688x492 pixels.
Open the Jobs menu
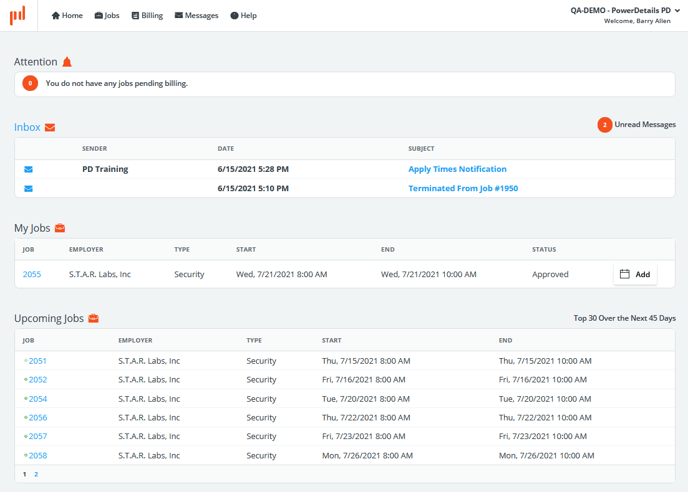pos(107,16)
